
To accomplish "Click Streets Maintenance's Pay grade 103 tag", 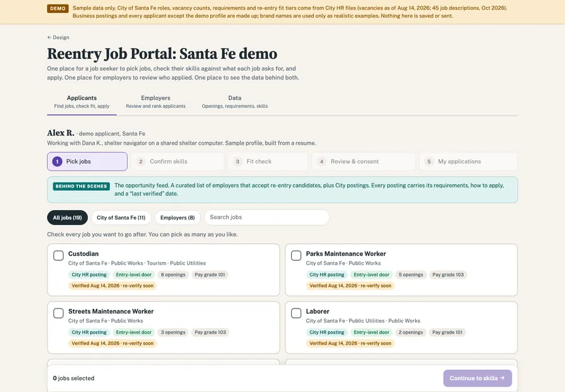I will click(x=210, y=332).
